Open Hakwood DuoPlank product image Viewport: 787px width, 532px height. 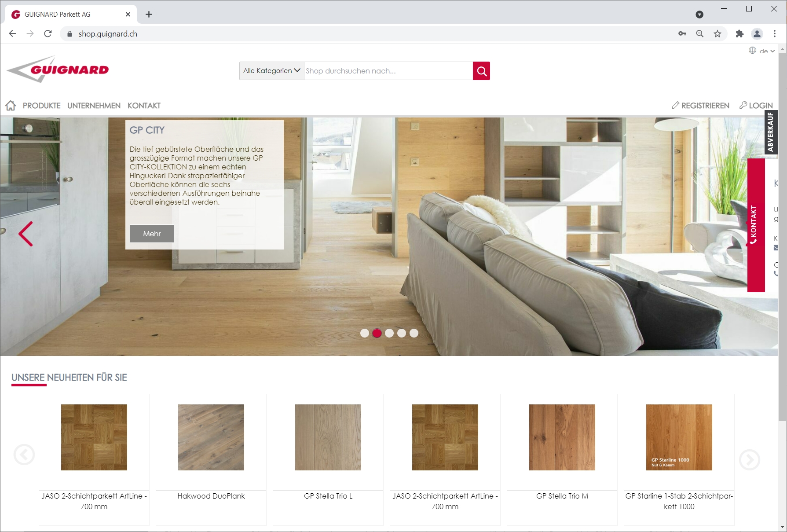tap(211, 437)
